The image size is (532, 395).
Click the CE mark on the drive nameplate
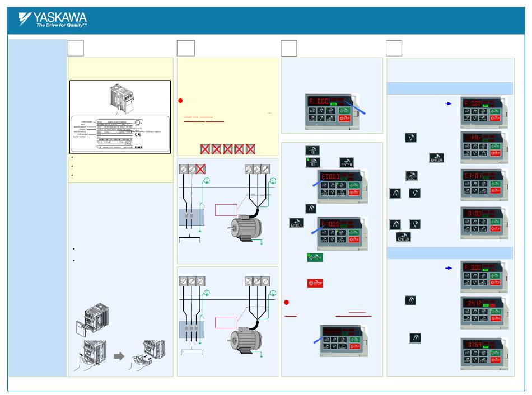(138, 134)
